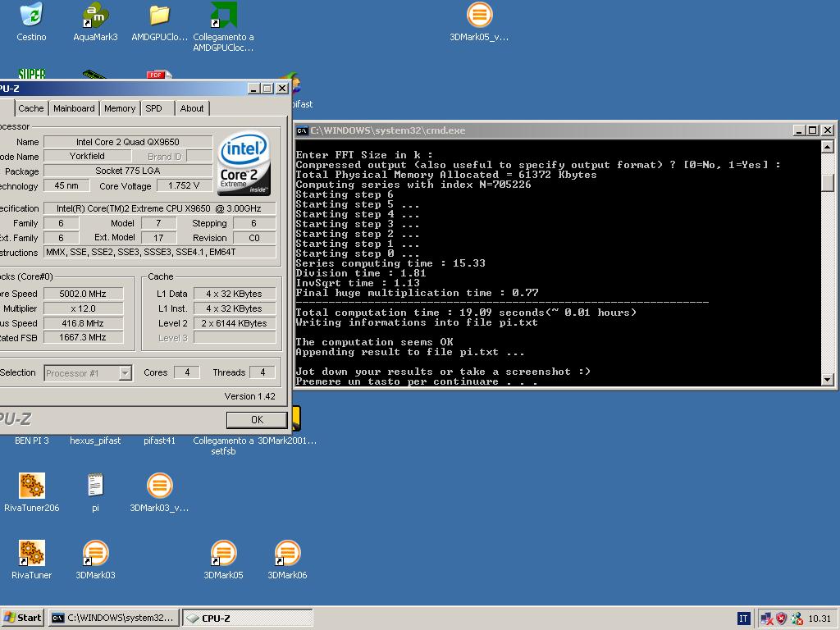The image size is (840, 630).
Task: Launch 3DMark06 shortcut icon
Action: [287, 553]
